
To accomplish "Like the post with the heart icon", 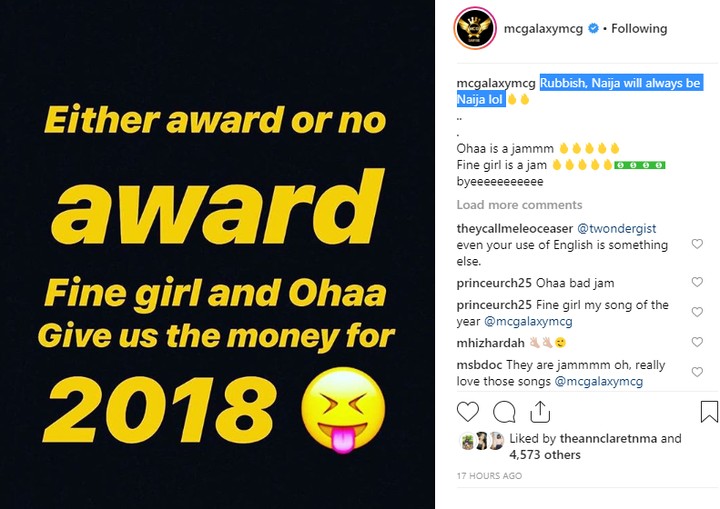I will click(x=467, y=412).
